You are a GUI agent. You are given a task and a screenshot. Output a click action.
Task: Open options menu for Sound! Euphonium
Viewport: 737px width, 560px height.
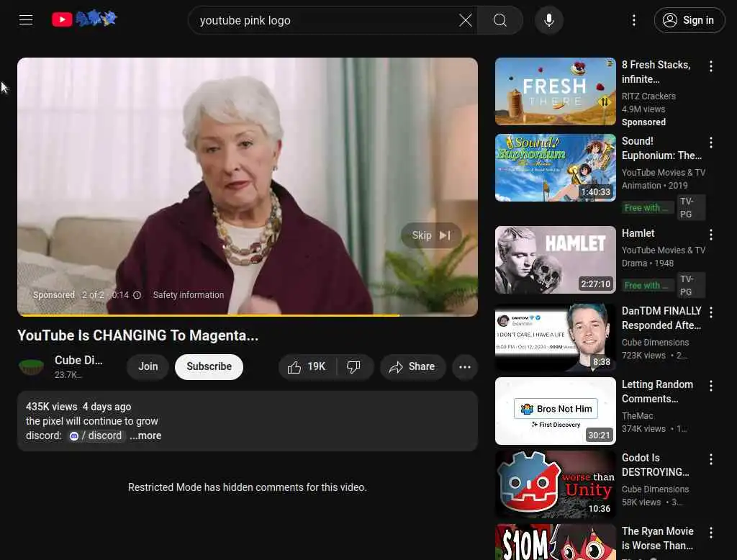pos(710,143)
